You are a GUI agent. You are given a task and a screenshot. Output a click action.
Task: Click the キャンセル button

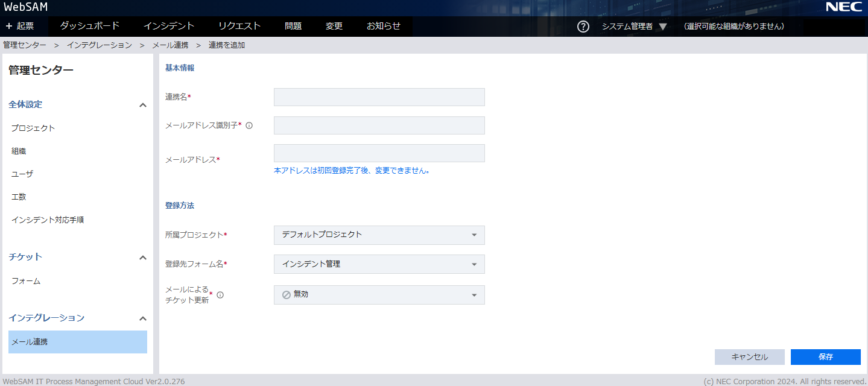749,357
